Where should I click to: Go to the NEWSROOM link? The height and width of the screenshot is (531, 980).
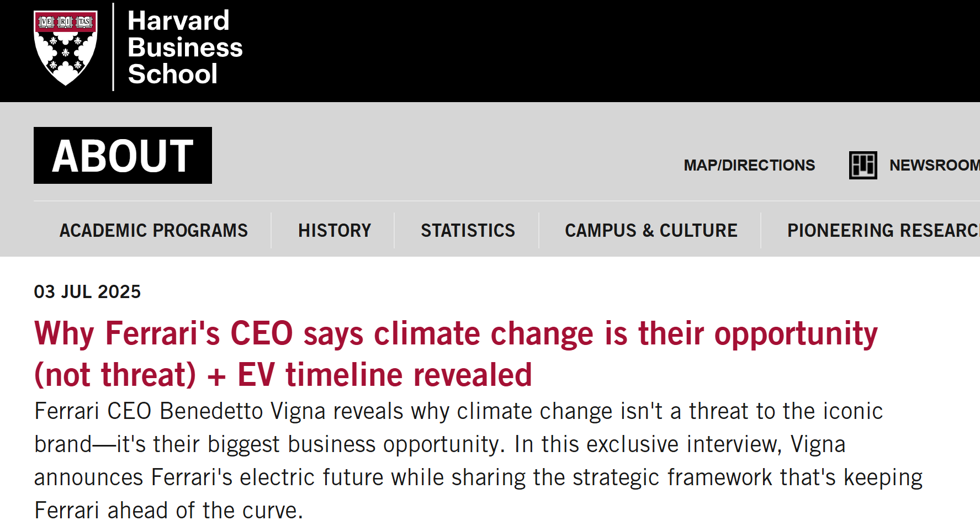coord(933,165)
